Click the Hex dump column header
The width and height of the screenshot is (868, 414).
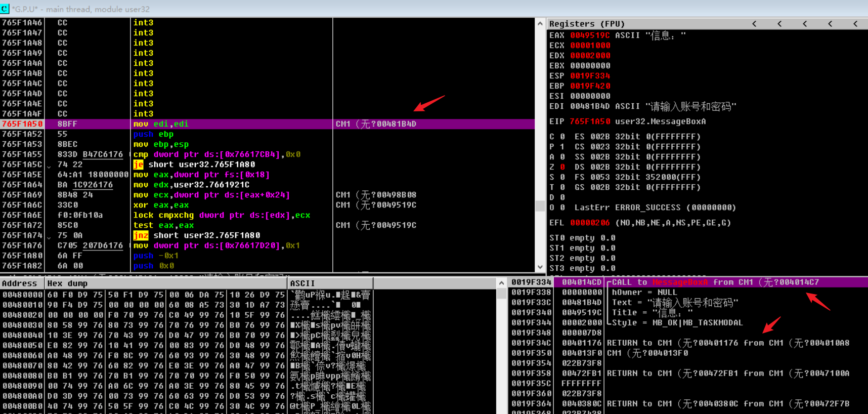click(67, 283)
